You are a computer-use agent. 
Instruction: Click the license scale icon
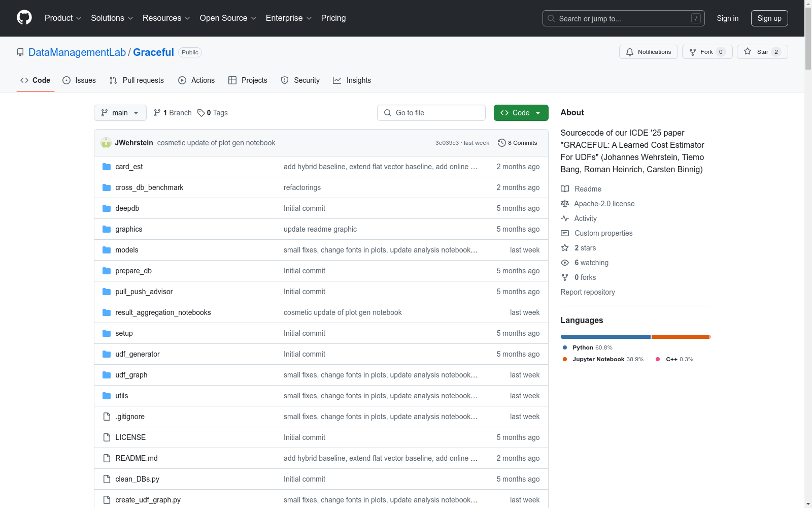[x=565, y=204]
